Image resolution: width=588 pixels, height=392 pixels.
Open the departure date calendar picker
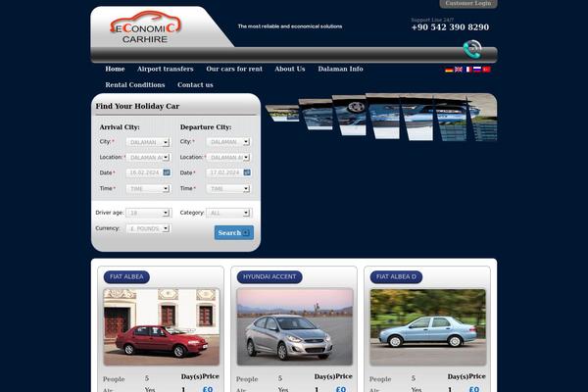point(247,172)
